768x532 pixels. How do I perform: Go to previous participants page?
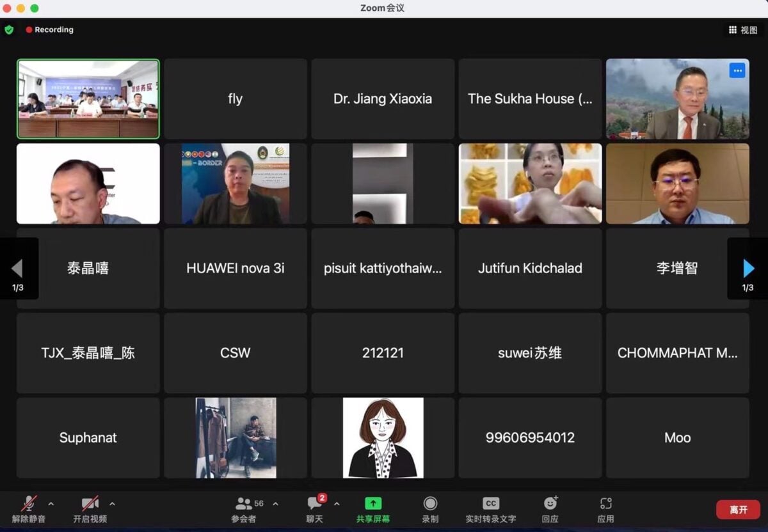tap(17, 269)
